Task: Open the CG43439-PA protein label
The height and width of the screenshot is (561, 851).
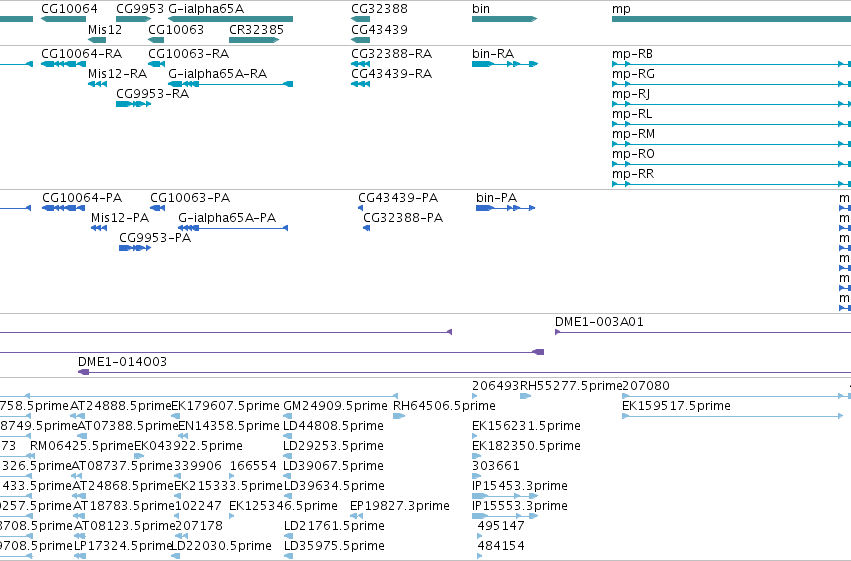Action: 398,197
